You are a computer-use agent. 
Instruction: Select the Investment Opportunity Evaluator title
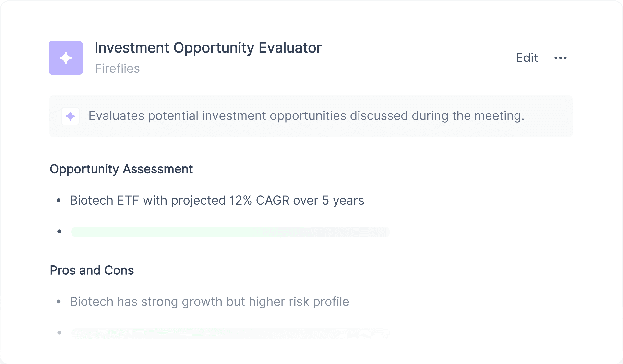(208, 48)
